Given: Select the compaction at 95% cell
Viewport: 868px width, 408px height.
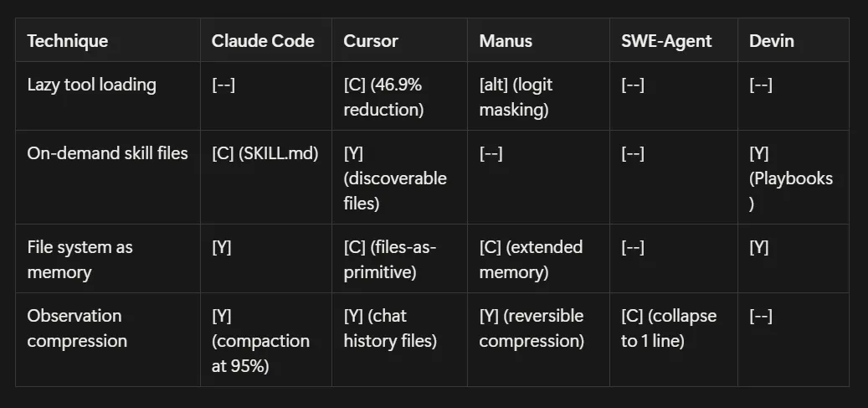Looking at the screenshot, I should (x=260, y=340).
